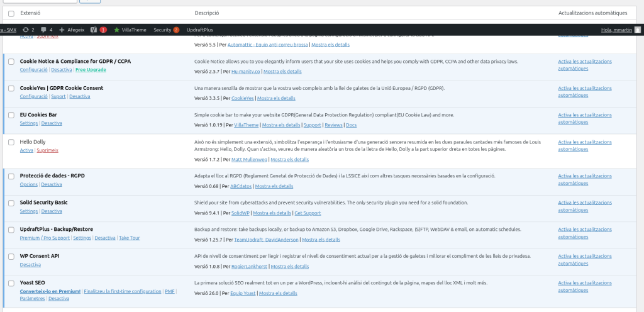
Task: Click the VillaTheme star icon
Action: coord(117,30)
